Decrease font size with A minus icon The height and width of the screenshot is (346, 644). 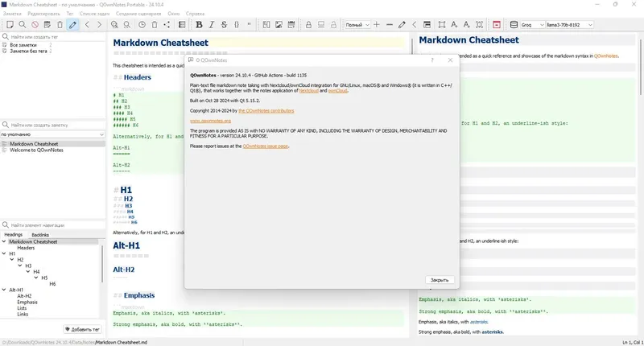467,25
